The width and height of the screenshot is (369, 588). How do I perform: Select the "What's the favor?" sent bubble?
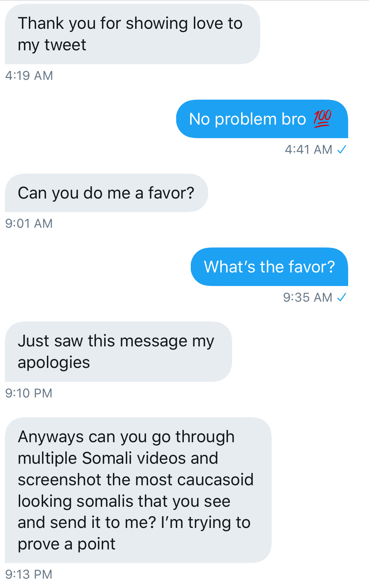(269, 267)
